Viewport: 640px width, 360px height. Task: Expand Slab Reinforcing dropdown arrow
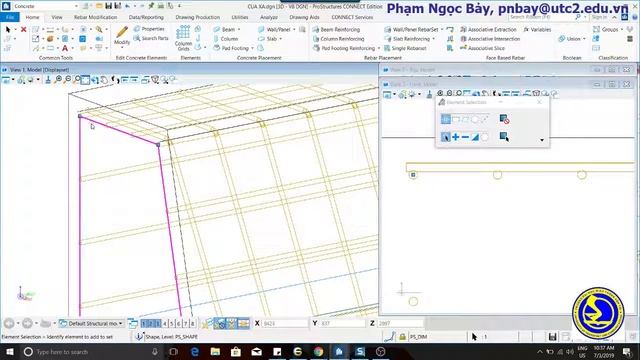[433, 39]
